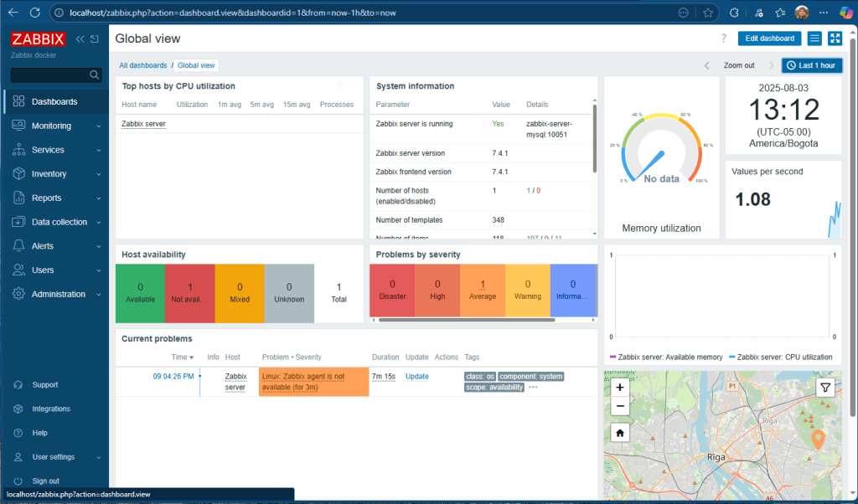Collapse the sidebar using double-chevron icon
858x504 pixels.
(x=80, y=39)
